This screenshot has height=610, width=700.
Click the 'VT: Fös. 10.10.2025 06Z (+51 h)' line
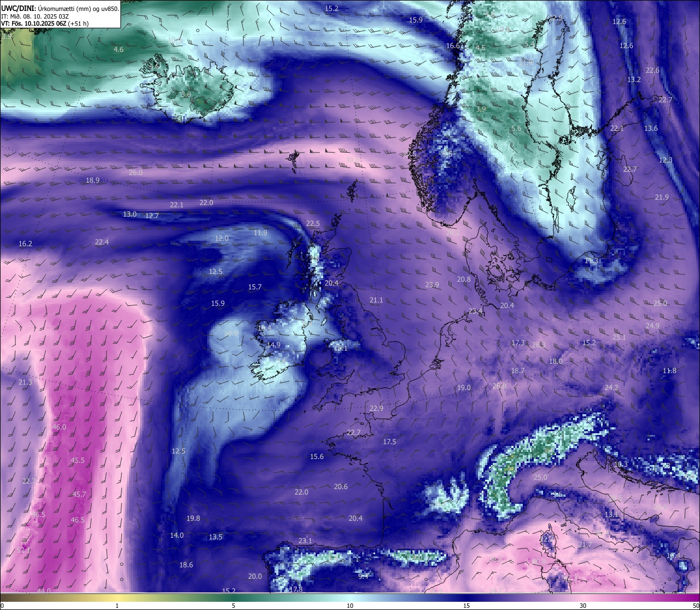coord(45,24)
